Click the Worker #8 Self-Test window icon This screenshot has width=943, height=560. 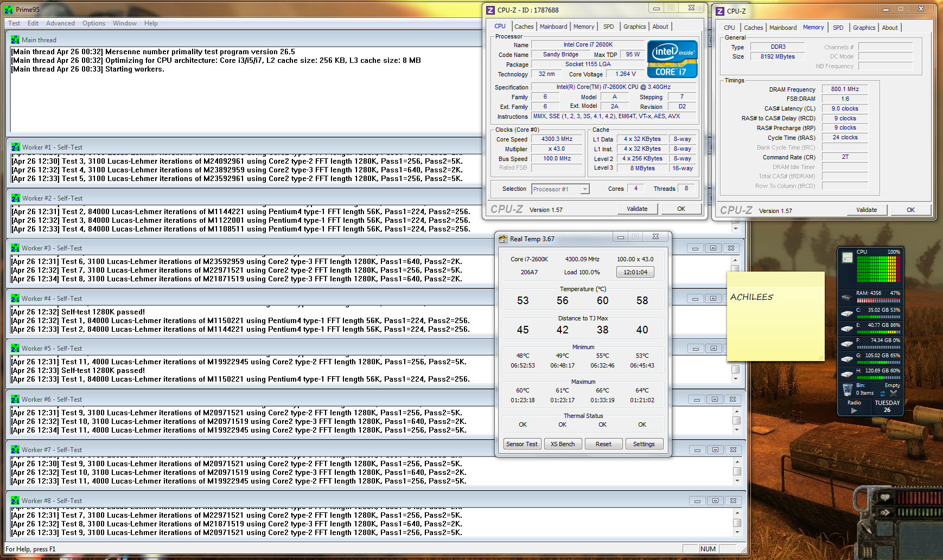click(x=15, y=500)
